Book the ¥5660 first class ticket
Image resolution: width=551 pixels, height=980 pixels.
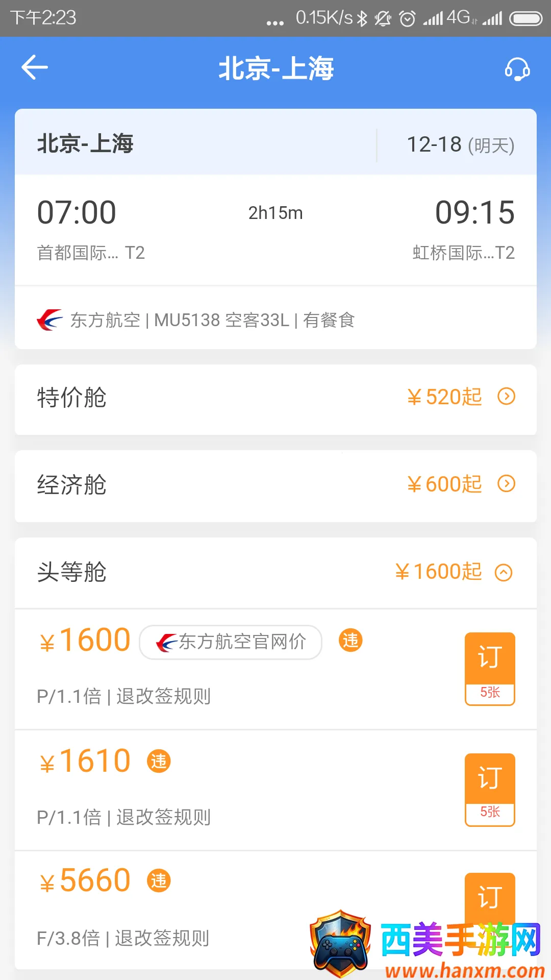click(x=489, y=897)
